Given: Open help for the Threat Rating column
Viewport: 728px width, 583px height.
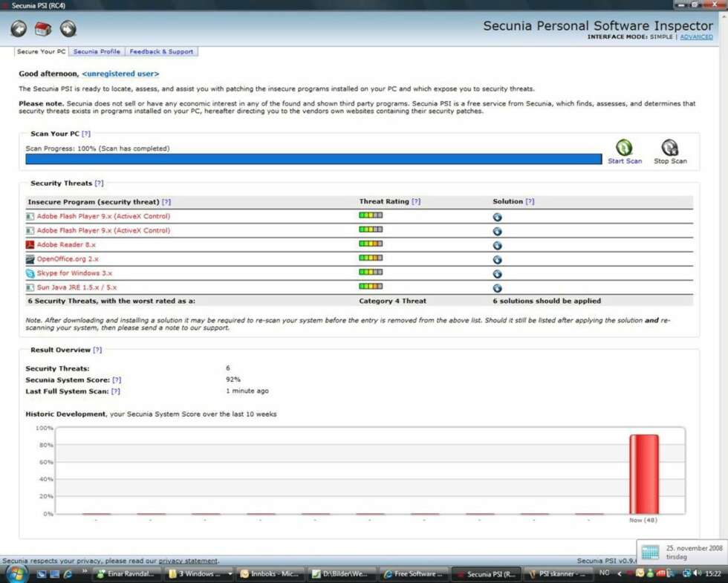Looking at the screenshot, I should click(x=416, y=201).
